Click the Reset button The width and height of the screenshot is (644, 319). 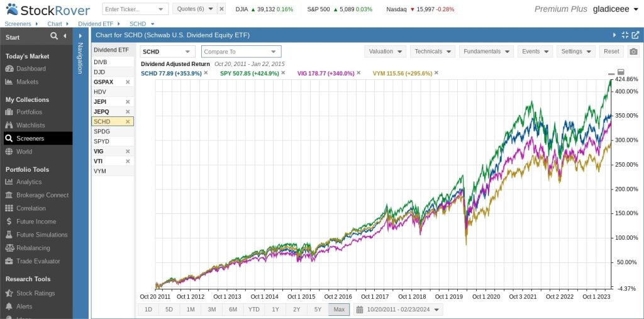(x=611, y=52)
